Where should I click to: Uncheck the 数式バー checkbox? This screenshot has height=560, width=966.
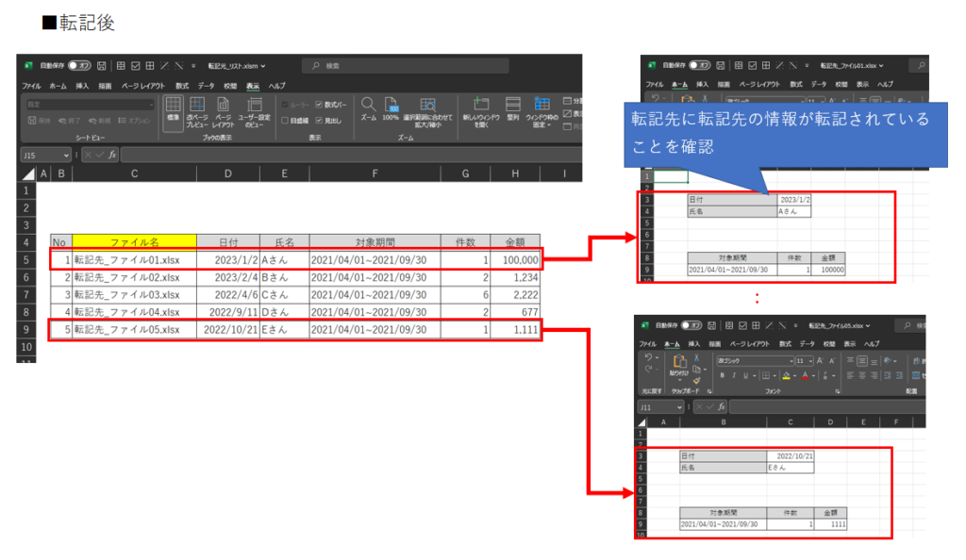(319, 105)
